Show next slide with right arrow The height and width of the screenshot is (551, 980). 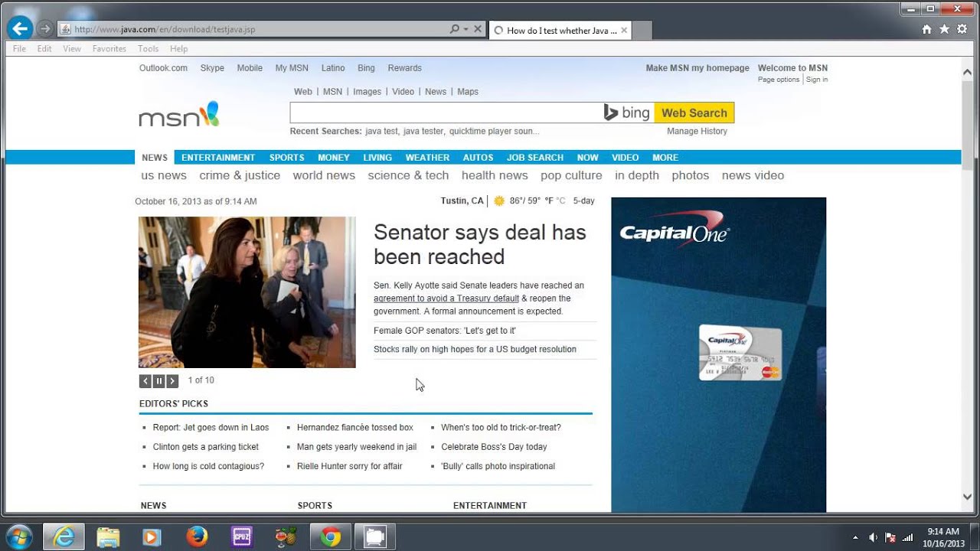coord(172,381)
